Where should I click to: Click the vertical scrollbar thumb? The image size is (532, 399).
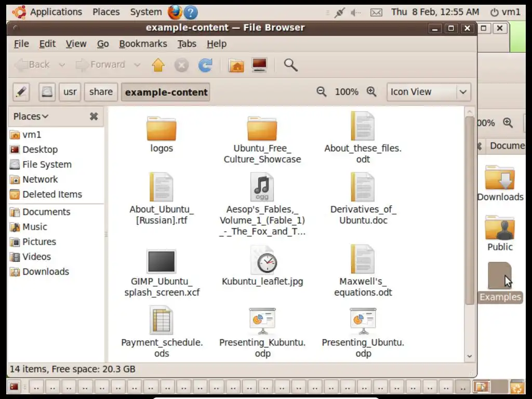point(470,210)
